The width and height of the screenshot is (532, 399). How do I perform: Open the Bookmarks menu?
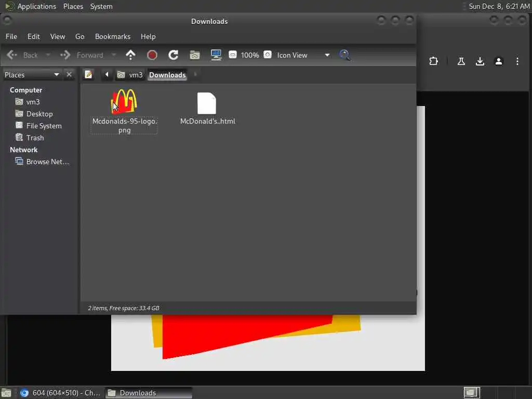coord(113,36)
